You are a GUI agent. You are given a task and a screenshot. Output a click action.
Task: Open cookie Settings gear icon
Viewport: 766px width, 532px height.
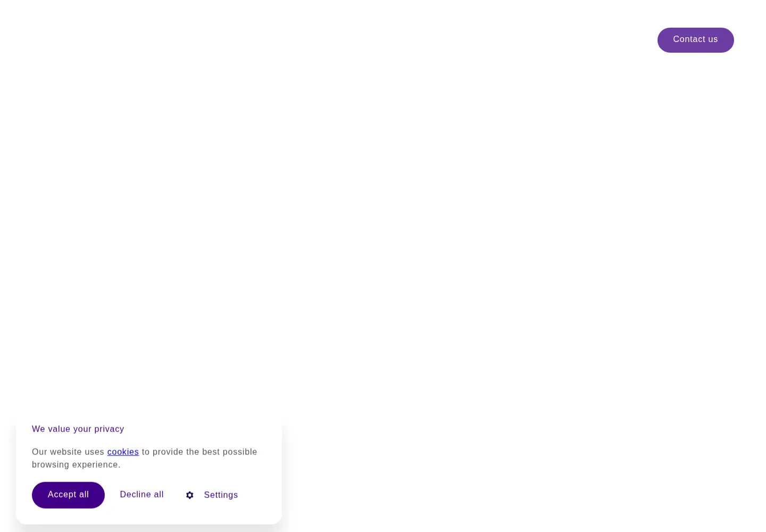click(x=190, y=495)
